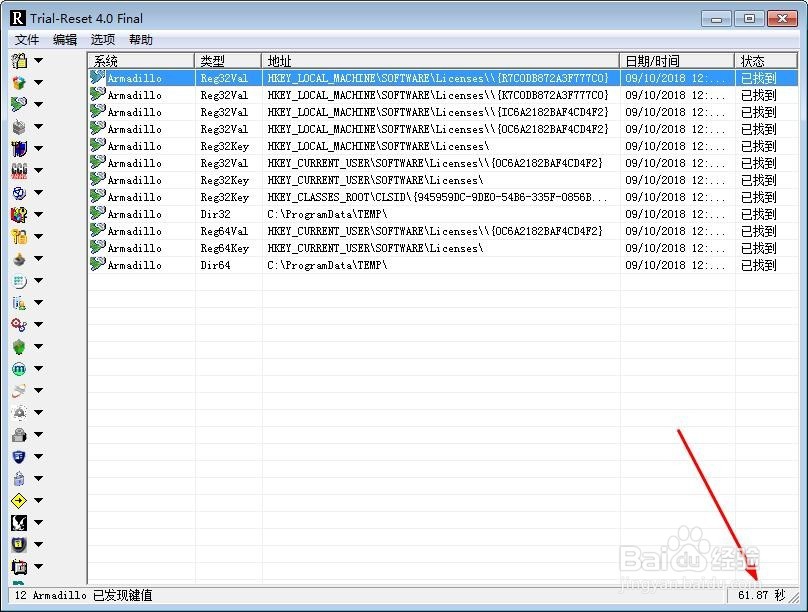The height and width of the screenshot is (612, 808).
Task: Select the multicolored cube sidebar icon
Action: (x=19, y=82)
